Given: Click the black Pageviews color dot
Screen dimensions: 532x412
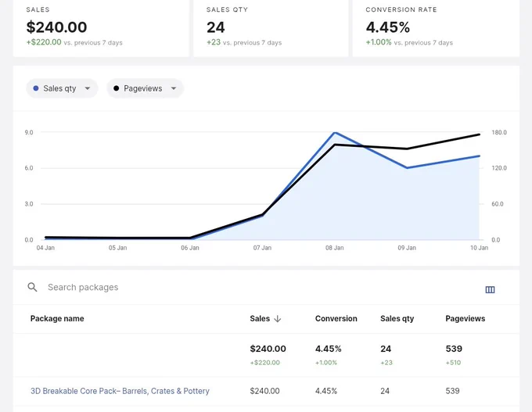Looking at the screenshot, I should coord(116,88).
